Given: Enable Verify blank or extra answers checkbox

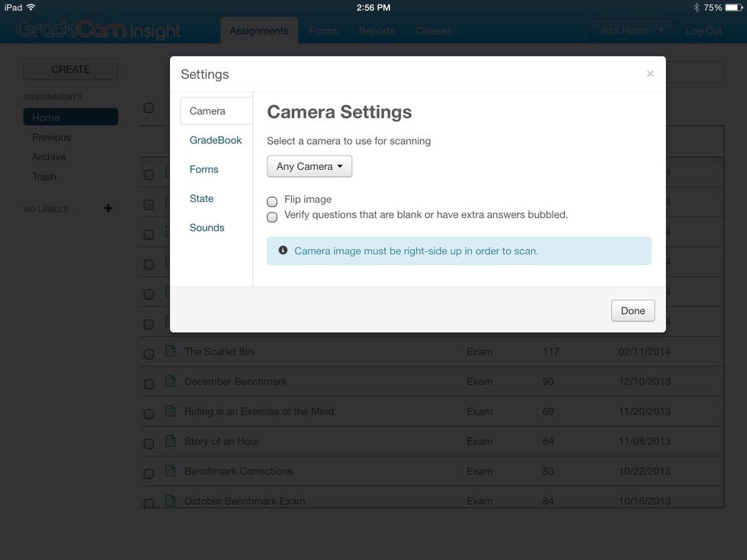Looking at the screenshot, I should click(x=272, y=217).
